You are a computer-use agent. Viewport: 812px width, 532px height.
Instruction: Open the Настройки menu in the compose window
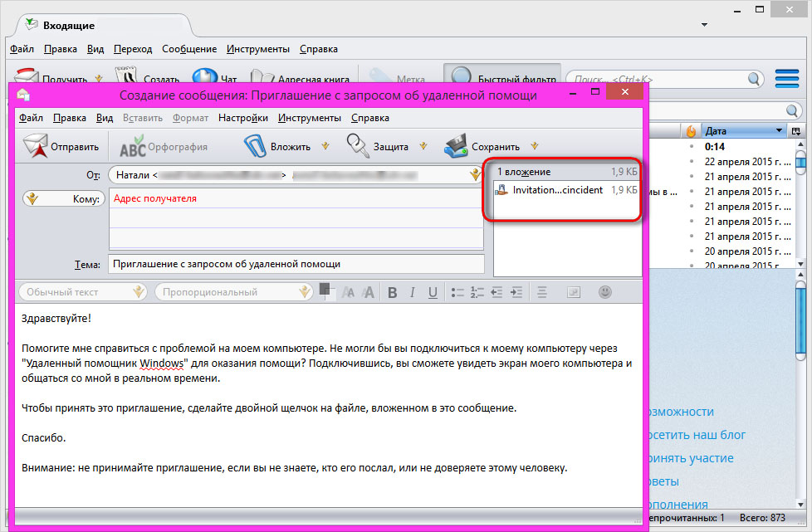(x=243, y=118)
